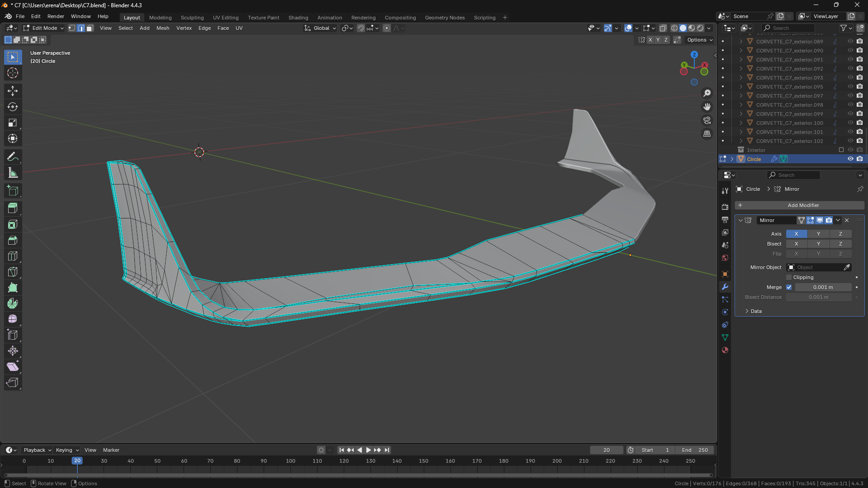Image resolution: width=868 pixels, height=488 pixels.
Task: Select the Spin tool
Action: [x=13, y=303]
